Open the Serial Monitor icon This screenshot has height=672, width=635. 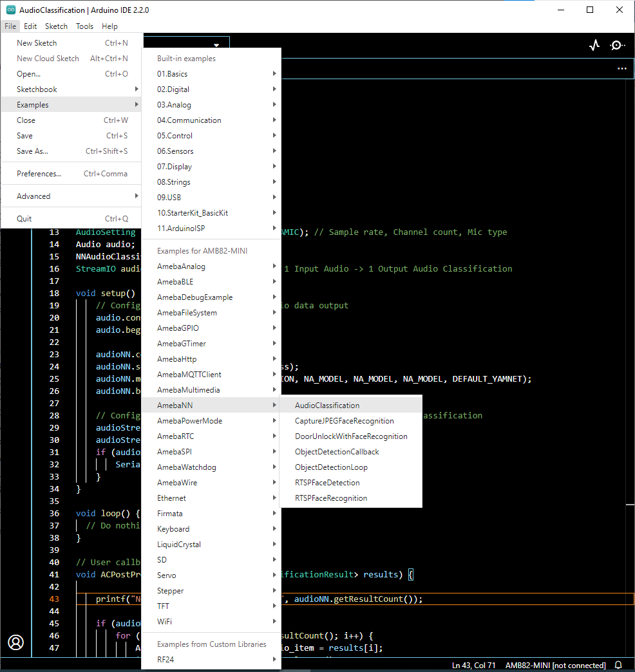pos(617,45)
